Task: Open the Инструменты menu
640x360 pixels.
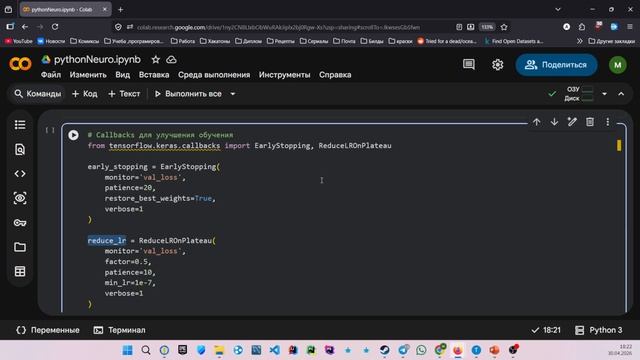Action: point(284,75)
